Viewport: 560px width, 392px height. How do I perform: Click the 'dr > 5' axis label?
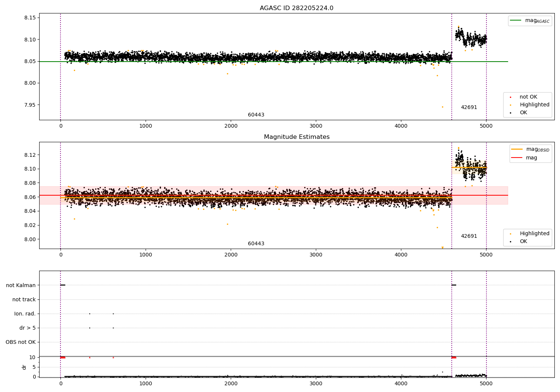28,328
